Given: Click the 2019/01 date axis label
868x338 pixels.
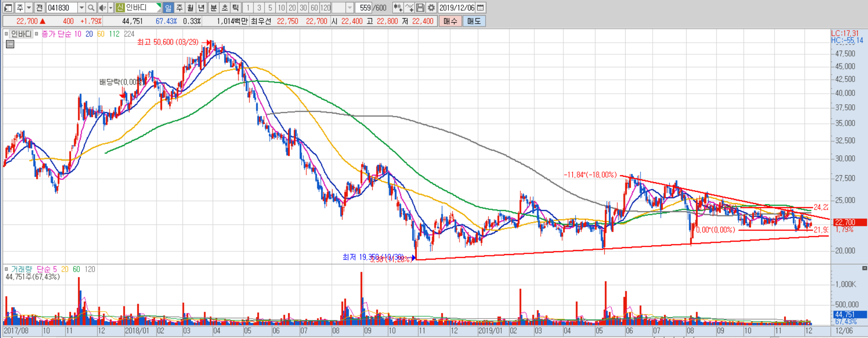Looking at the screenshot, I should [490, 331].
